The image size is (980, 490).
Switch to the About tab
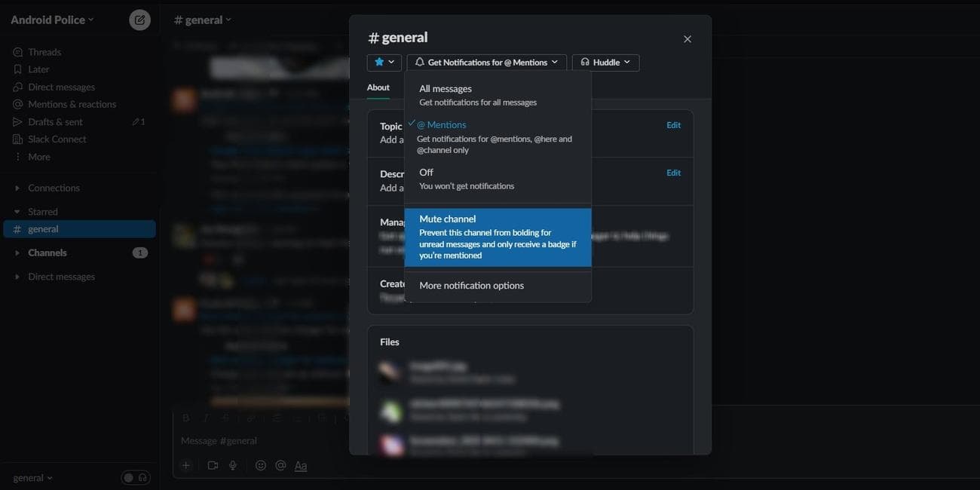tap(378, 87)
